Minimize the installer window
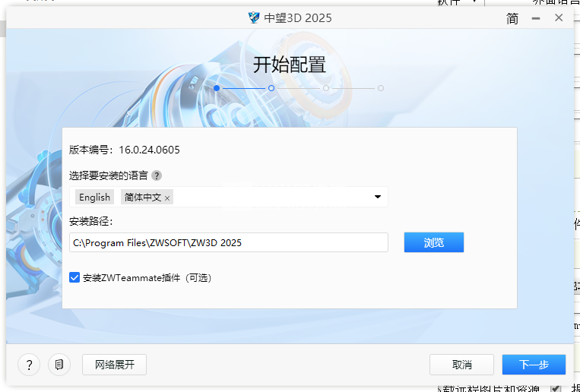Screen dimensions: 580x392 (x=536, y=18)
